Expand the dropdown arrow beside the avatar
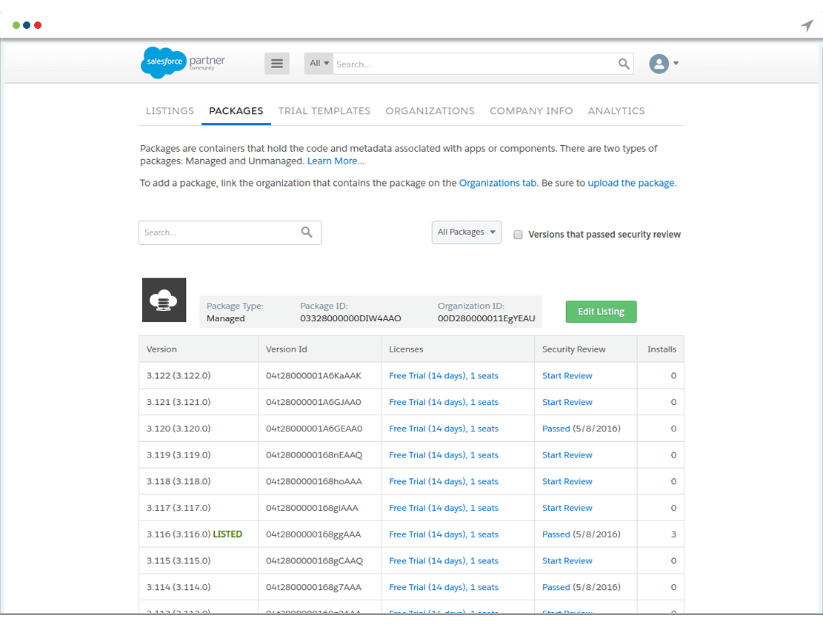The image size is (823, 644). 676,64
